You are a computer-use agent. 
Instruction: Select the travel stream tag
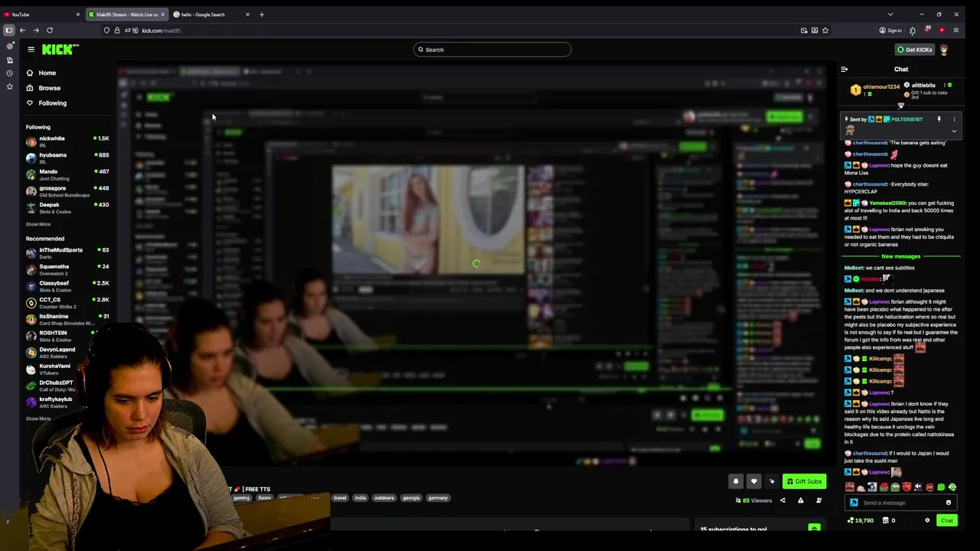340,497
